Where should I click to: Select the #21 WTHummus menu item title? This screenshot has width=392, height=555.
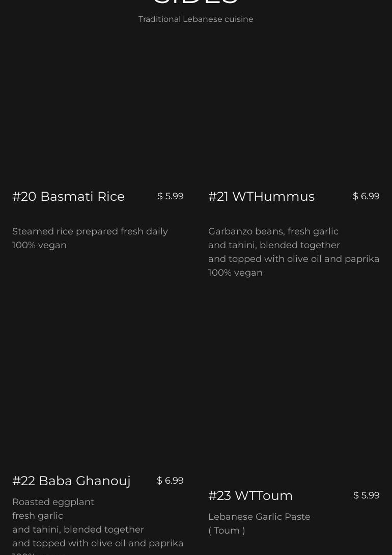click(x=261, y=196)
